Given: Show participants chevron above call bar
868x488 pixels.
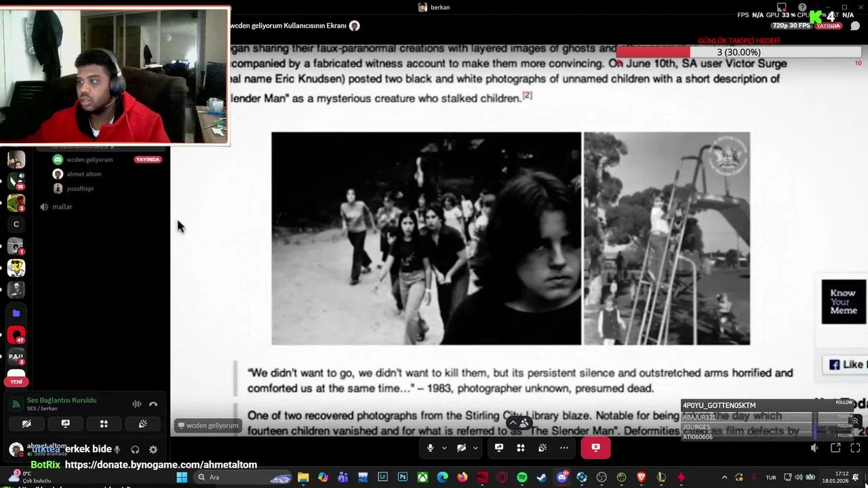Looking at the screenshot, I should 513,423.
